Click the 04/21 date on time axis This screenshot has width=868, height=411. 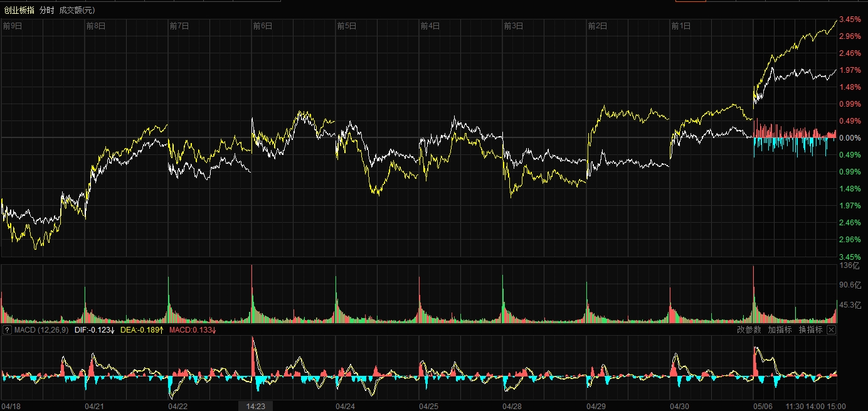95,406
